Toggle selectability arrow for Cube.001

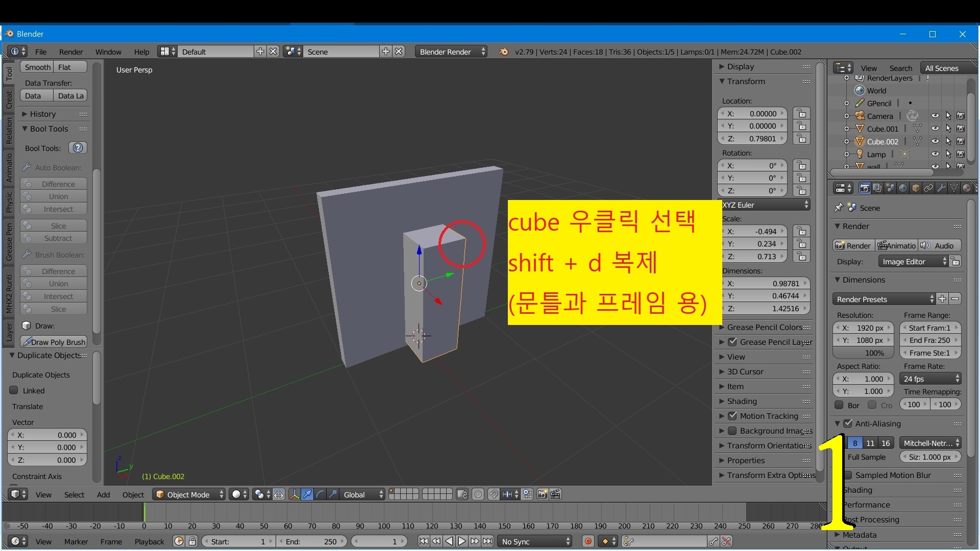coord(948,129)
